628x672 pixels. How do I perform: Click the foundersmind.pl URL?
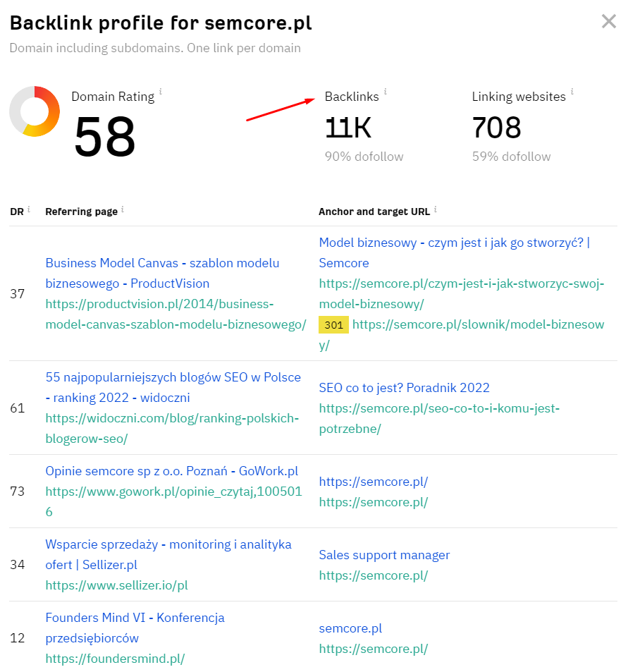(x=115, y=659)
